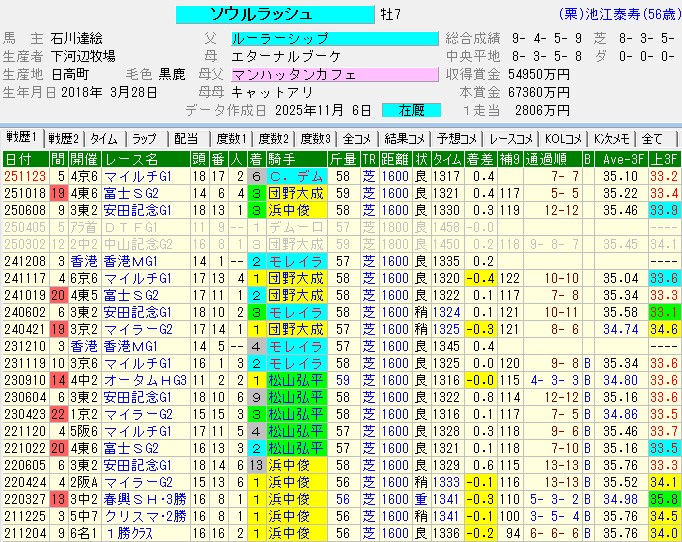682x542 pixels.
Task: Open sire ルーラーシップ details
Action: pyautogui.click(x=334, y=39)
